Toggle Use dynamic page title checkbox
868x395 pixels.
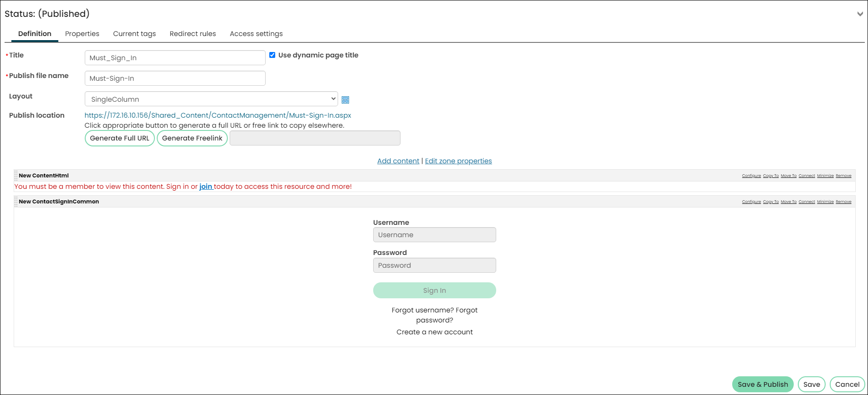point(272,55)
